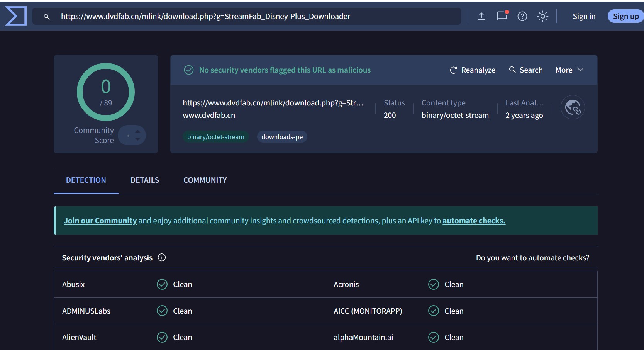Click 'Do you want to automate checks?' link
The height and width of the screenshot is (350, 644).
pos(532,258)
